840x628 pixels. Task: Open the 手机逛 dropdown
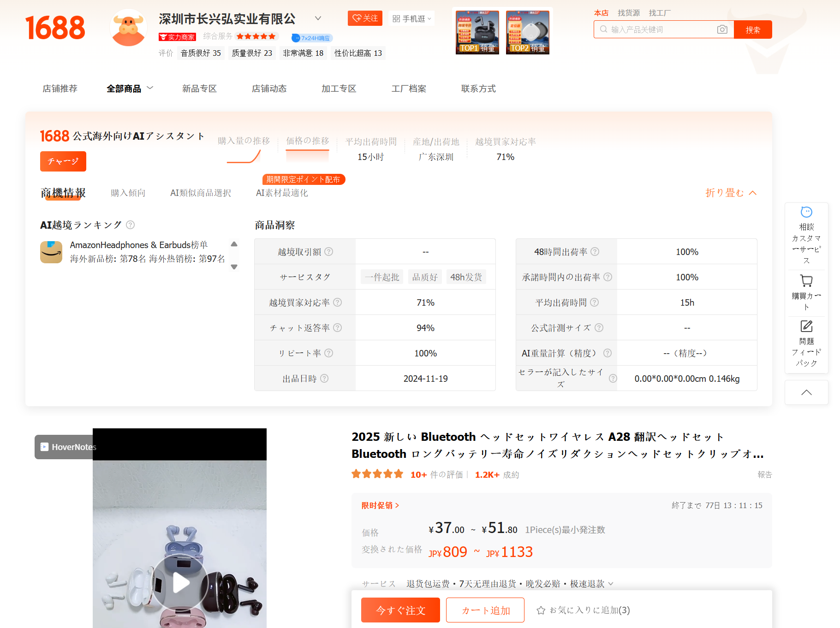411,18
